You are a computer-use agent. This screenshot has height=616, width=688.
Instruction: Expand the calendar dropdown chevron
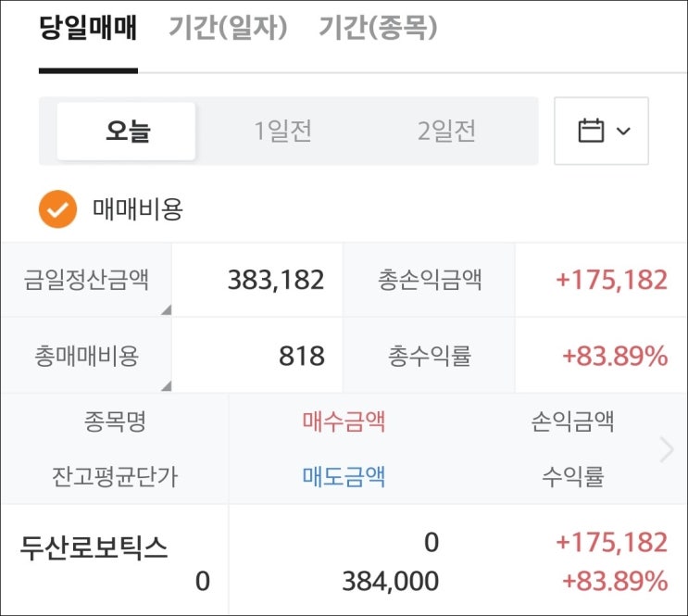coord(623,132)
